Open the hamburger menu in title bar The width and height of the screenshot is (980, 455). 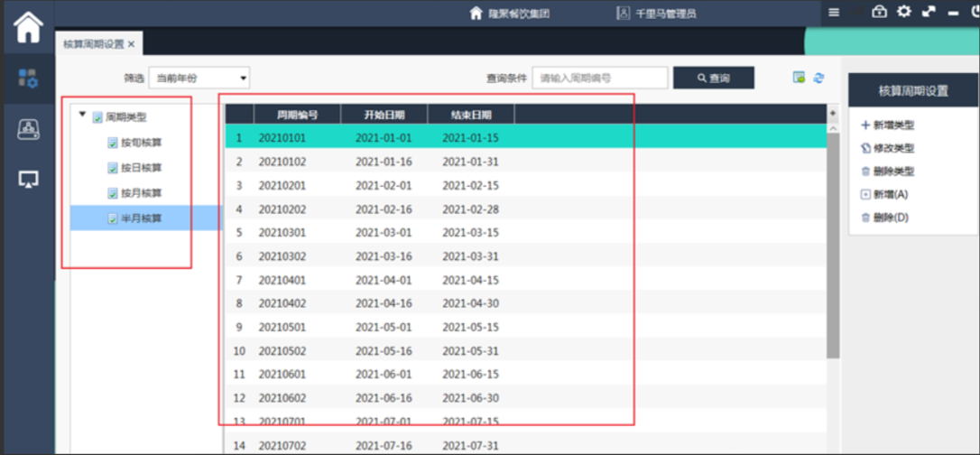click(x=834, y=13)
